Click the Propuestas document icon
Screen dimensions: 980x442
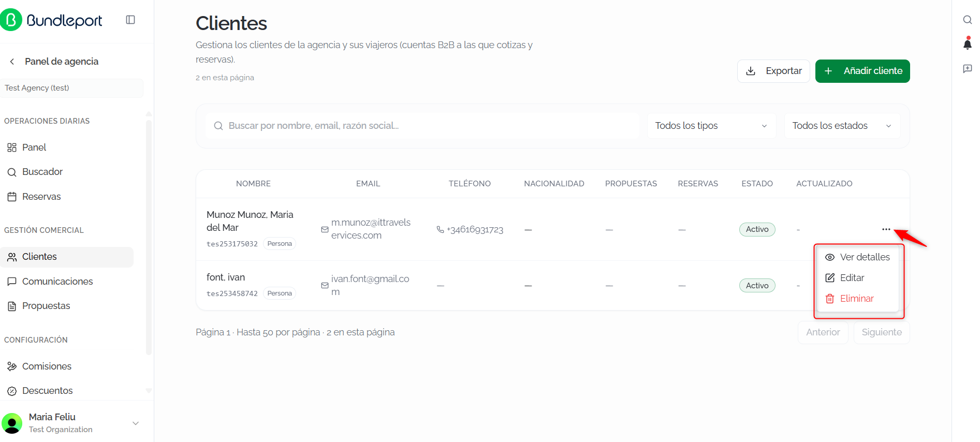[12, 306]
